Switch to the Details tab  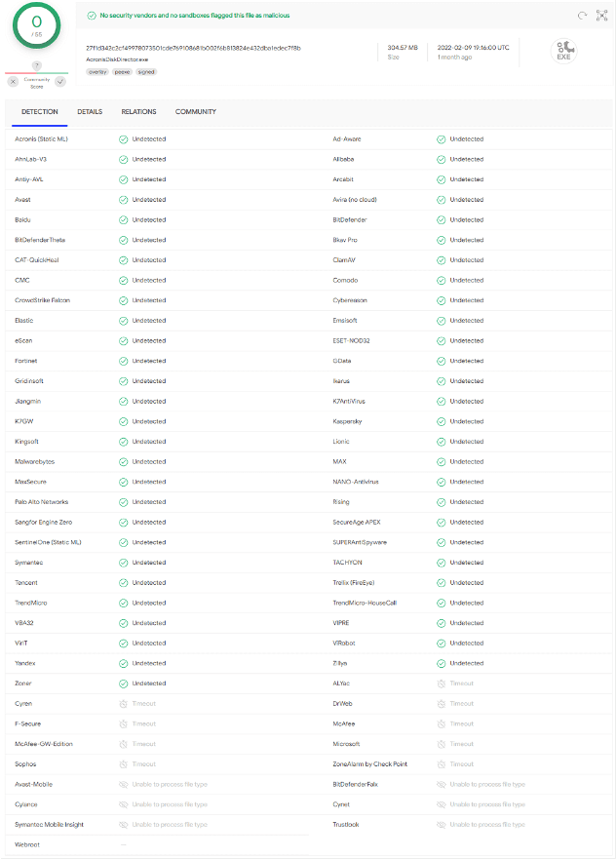click(x=90, y=112)
